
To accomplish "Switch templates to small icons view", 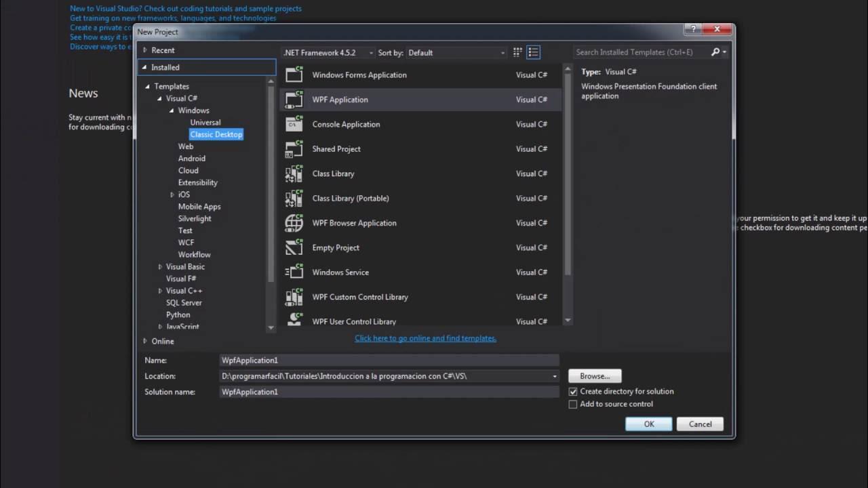I will click(517, 52).
